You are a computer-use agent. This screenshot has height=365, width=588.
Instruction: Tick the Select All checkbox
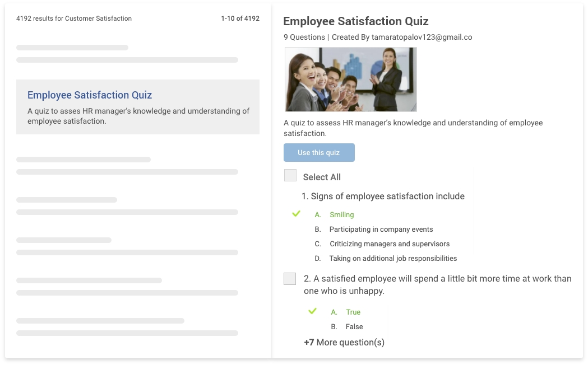(x=290, y=176)
